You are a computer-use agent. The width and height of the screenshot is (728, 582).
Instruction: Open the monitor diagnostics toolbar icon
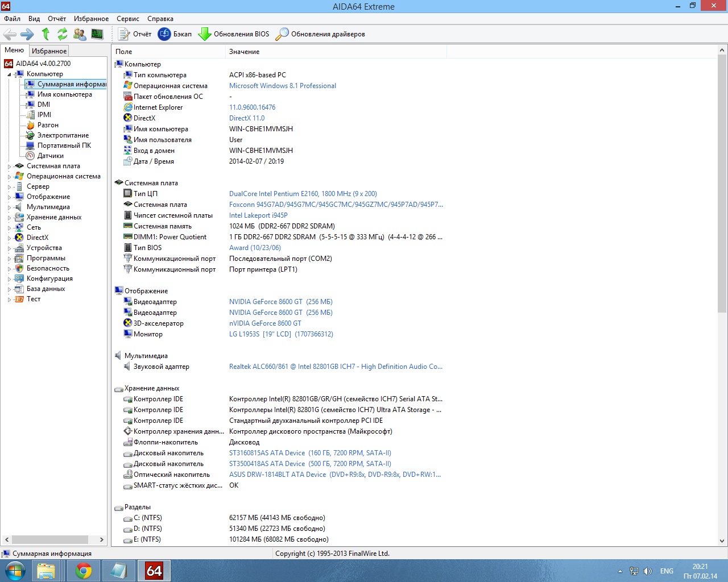[x=97, y=34]
